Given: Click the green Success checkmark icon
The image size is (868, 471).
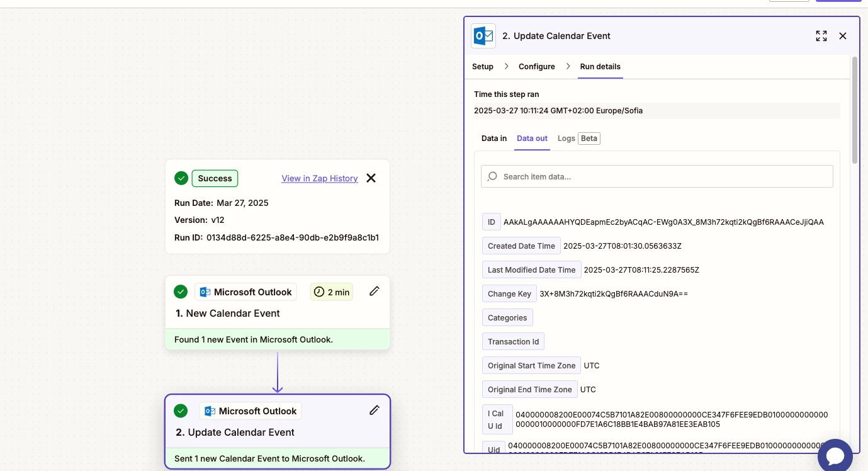Looking at the screenshot, I should coord(181,178).
